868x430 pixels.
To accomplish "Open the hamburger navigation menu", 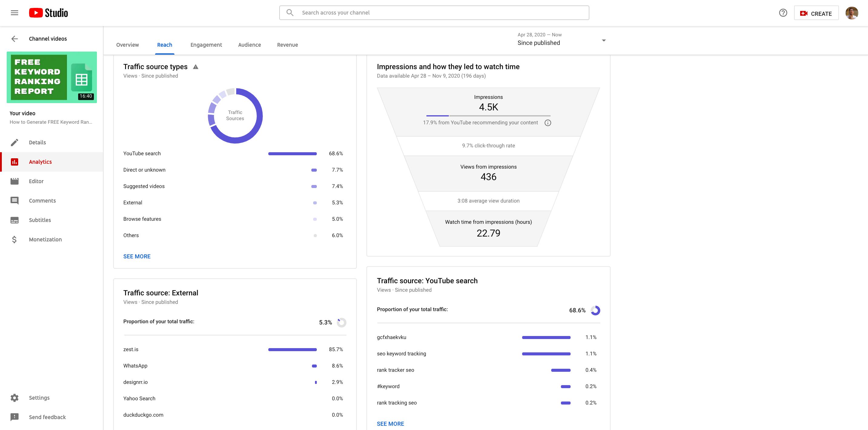I will [x=14, y=13].
